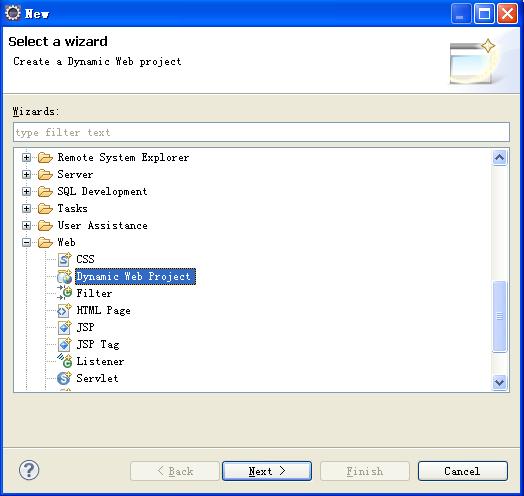This screenshot has height=496, width=524.
Task: Click the Cancel button
Action: (x=463, y=471)
